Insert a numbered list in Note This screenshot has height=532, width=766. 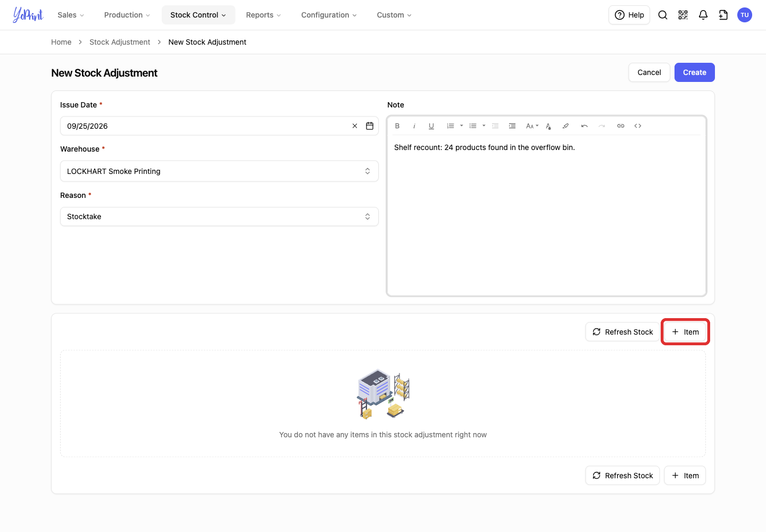click(451, 126)
